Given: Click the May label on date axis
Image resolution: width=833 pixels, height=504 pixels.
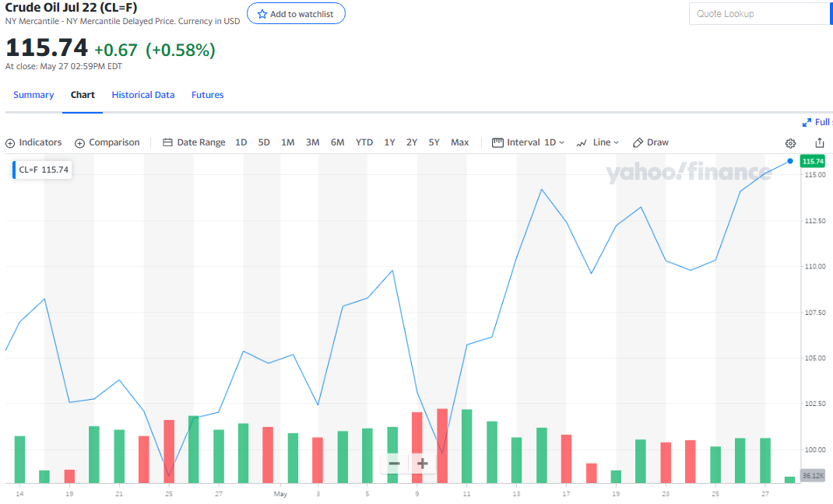Looking at the screenshot, I should (280, 494).
